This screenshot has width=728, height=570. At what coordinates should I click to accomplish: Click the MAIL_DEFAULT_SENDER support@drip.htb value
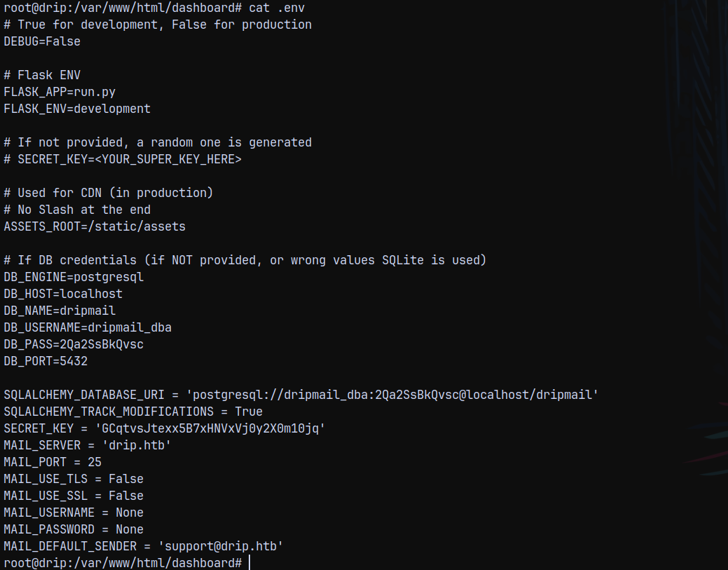tap(221, 546)
